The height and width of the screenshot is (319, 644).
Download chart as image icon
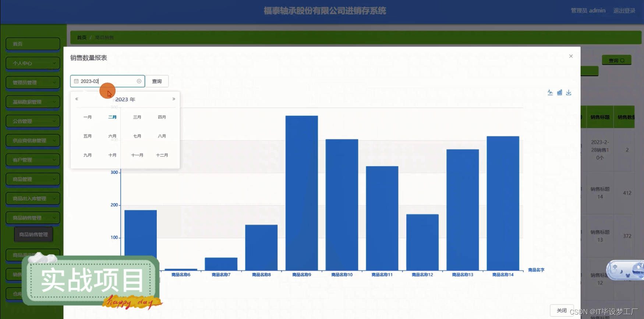click(569, 92)
